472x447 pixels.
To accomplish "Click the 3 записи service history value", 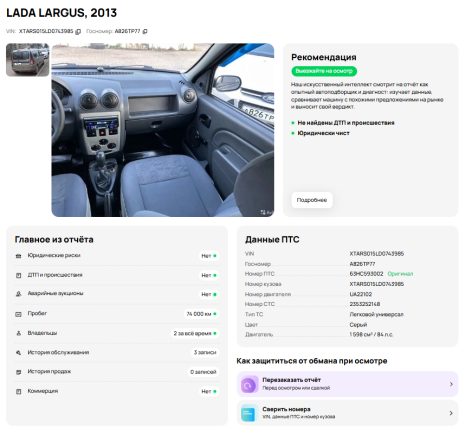I will click(x=205, y=353).
